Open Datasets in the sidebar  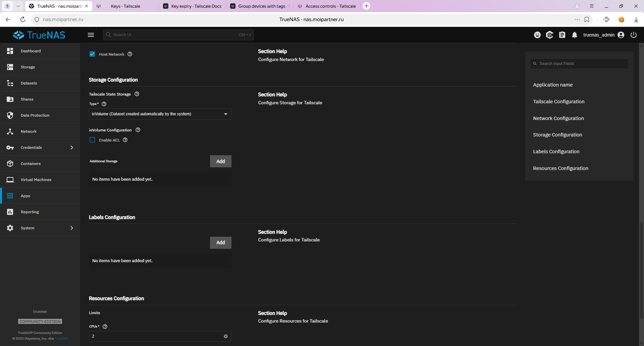tap(29, 83)
